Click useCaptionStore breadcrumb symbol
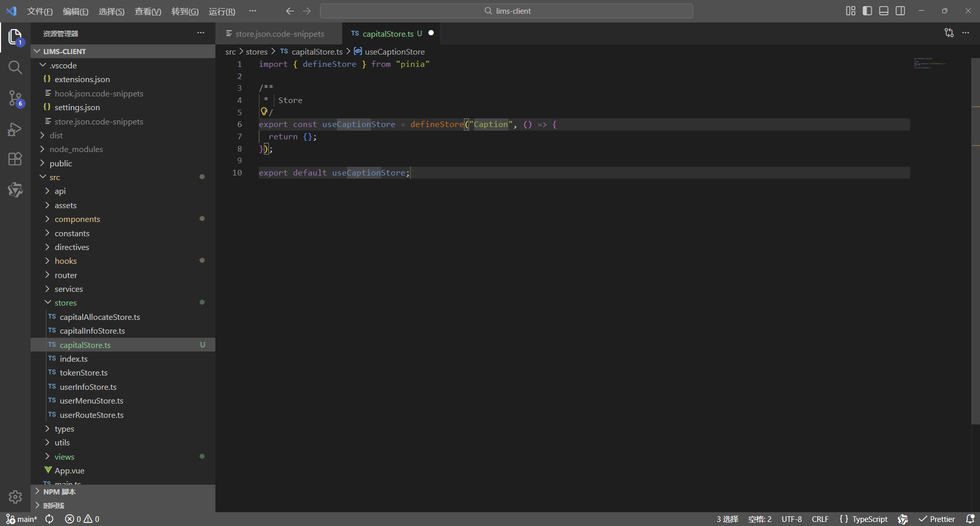The image size is (980, 526). click(x=389, y=52)
